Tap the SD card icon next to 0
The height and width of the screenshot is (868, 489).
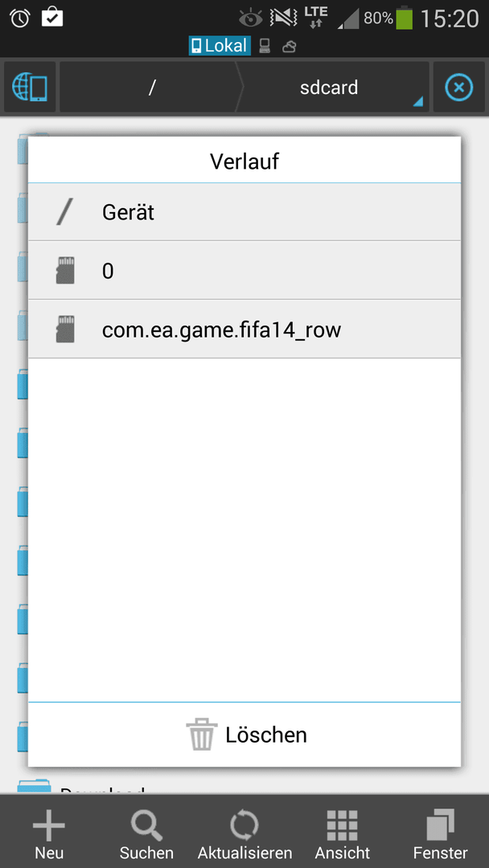(65, 271)
